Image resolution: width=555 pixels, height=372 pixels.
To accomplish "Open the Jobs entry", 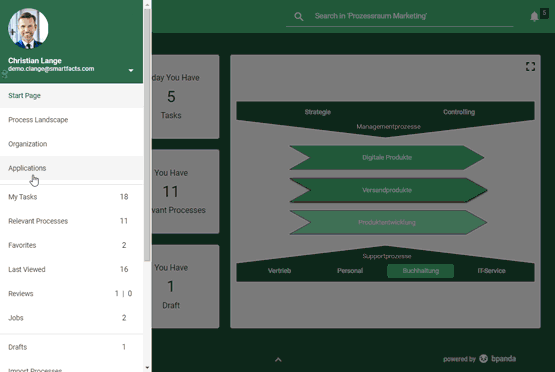I will (71, 317).
